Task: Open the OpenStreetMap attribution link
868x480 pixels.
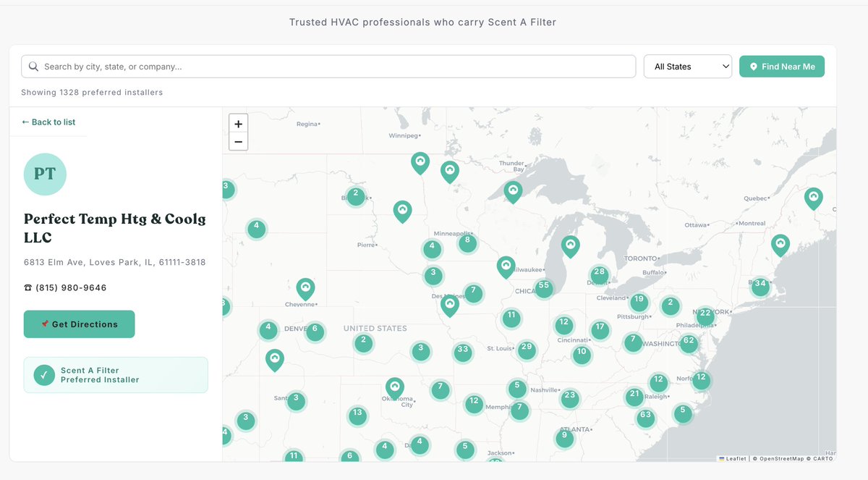Action: (780, 458)
